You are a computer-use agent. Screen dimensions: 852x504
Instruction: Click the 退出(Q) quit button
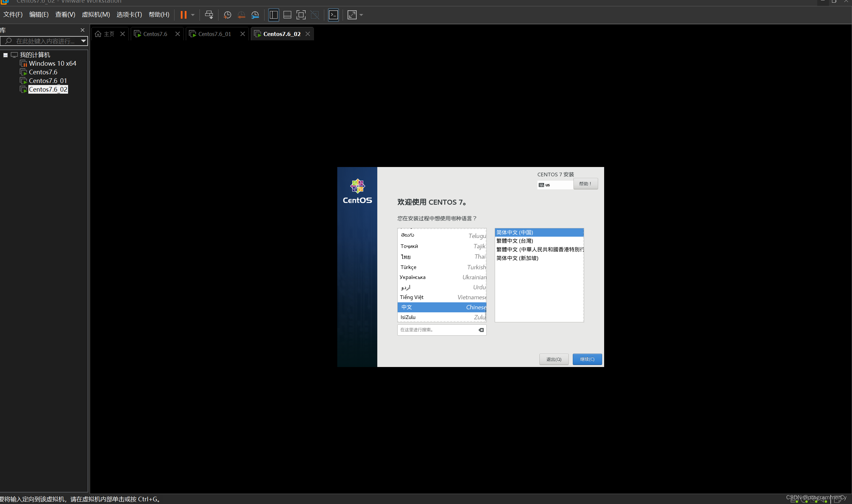[554, 359]
